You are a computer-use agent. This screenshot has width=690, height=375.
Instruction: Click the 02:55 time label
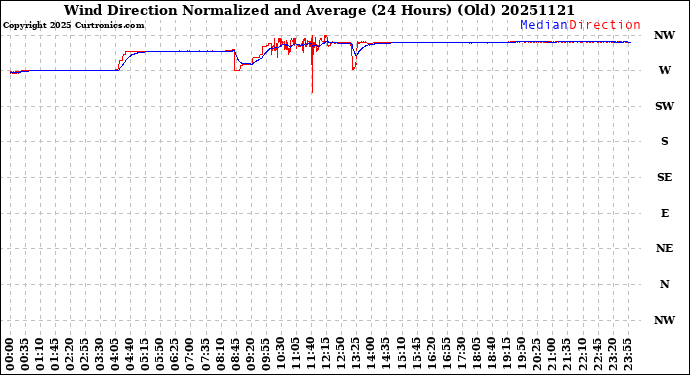pos(84,355)
